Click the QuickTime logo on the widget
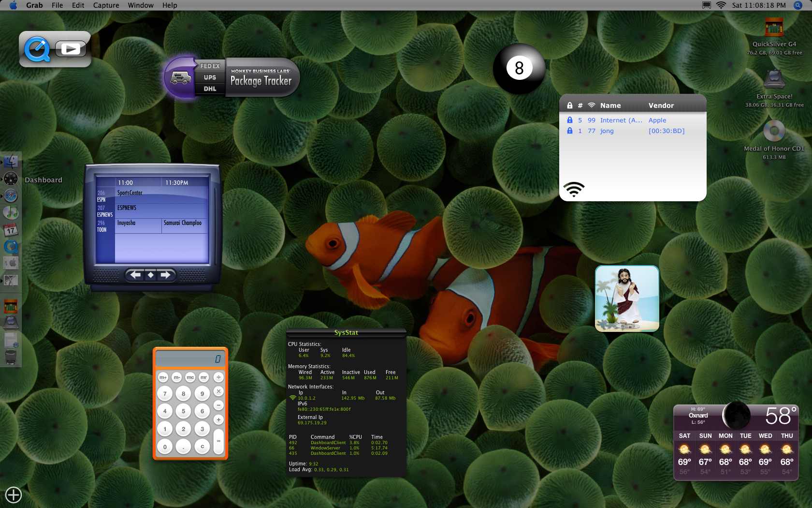 (x=37, y=49)
